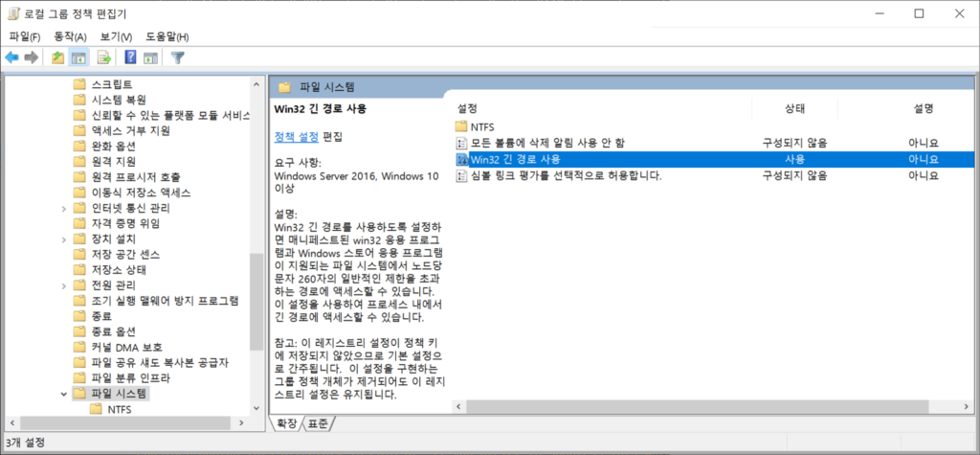Select the 전원 관리 folder in tree

click(113, 285)
